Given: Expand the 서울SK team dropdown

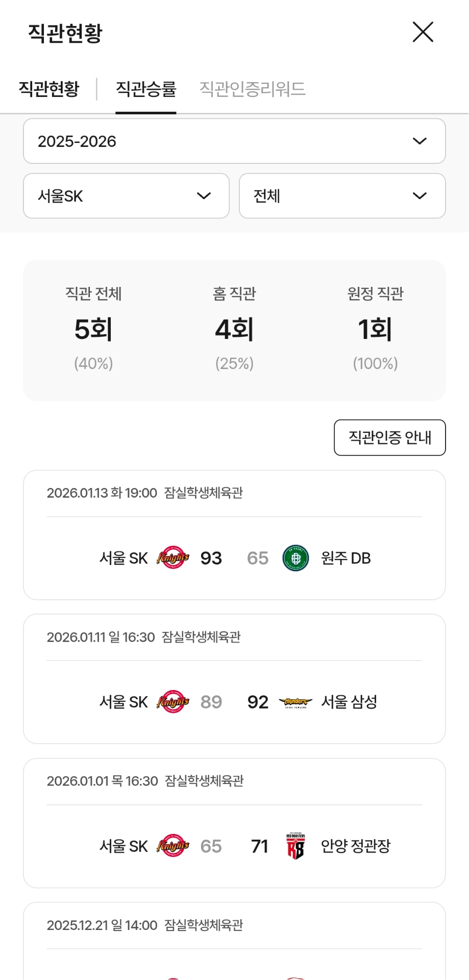Looking at the screenshot, I should point(126,196).
